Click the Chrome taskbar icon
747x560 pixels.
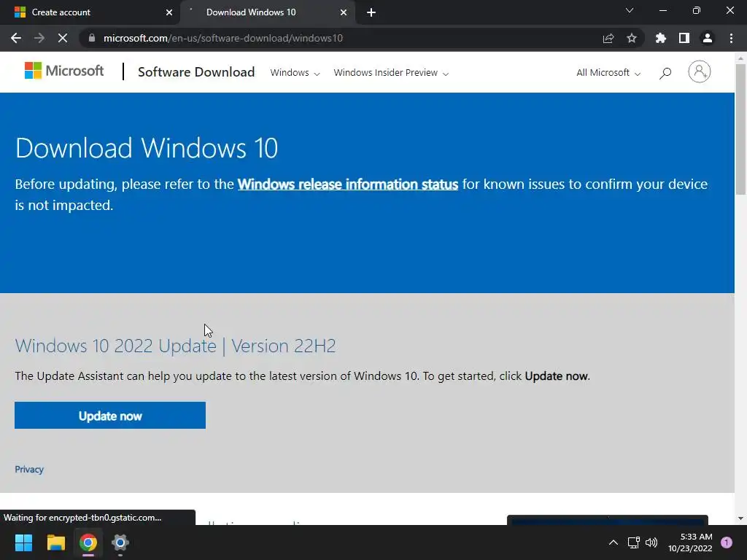tap(88, 542)
